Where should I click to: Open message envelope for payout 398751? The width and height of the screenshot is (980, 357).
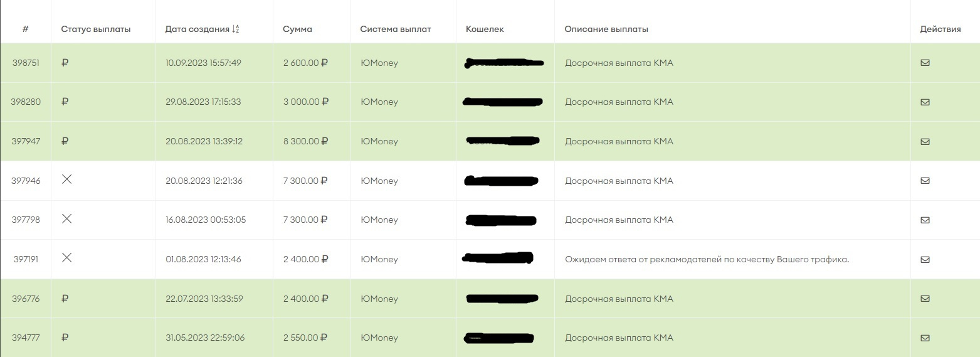coord(925,63)
